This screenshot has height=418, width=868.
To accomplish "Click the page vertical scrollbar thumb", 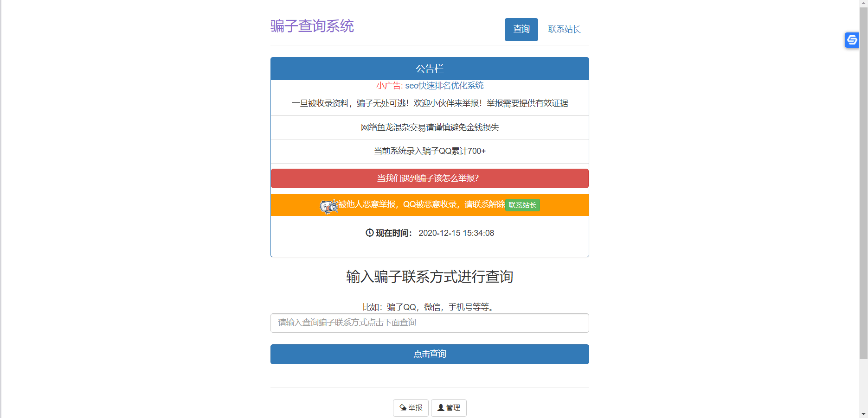I will tap(863, 183).
